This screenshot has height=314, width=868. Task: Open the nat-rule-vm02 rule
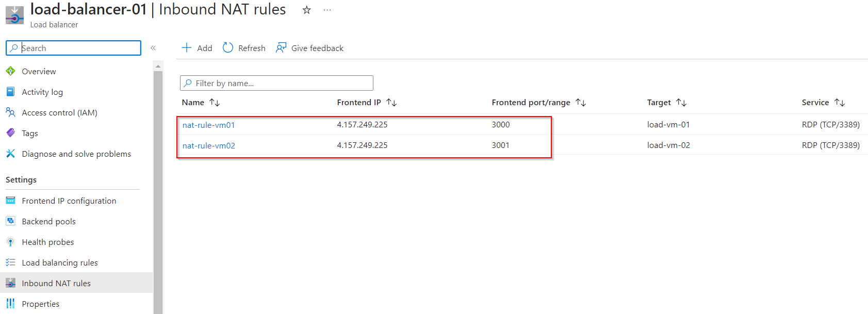(209, 145)
